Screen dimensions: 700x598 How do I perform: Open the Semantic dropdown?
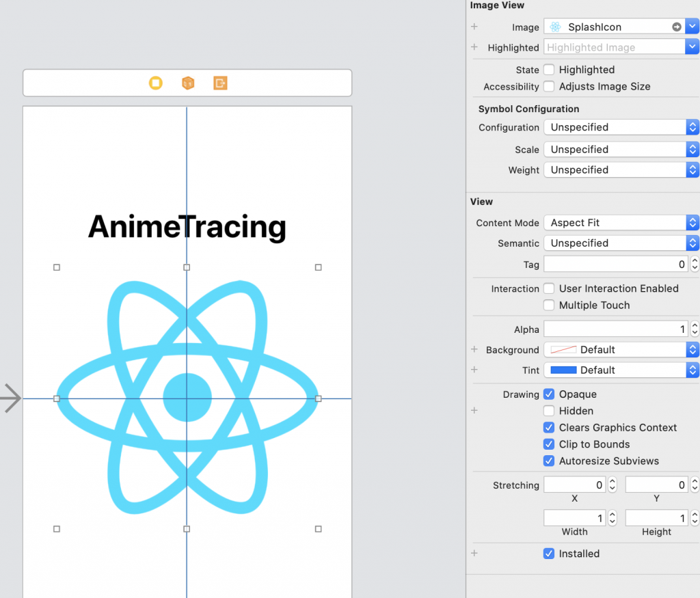pos(621,243)
